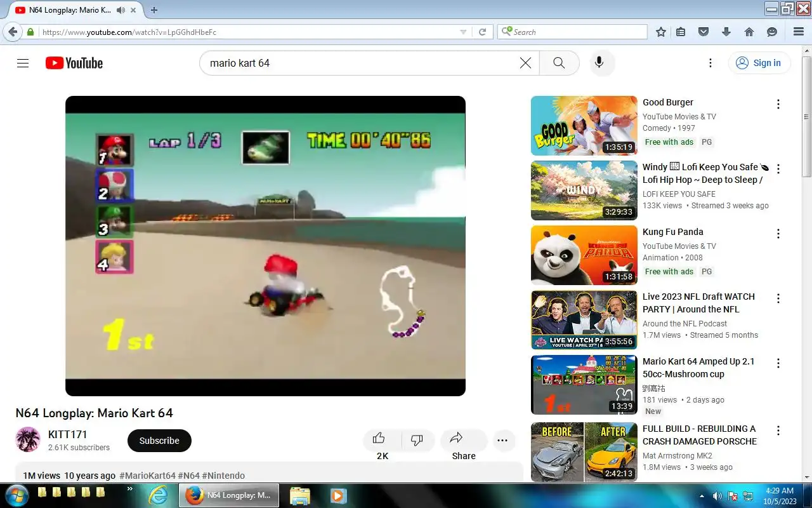Show Firefox bookmarks list

[x=681, y=32]
